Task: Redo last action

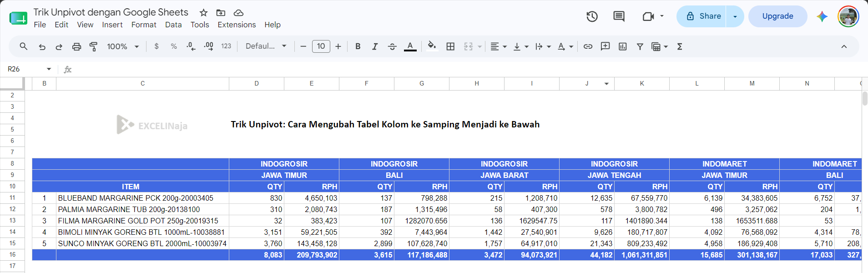Action: [59, 46]
